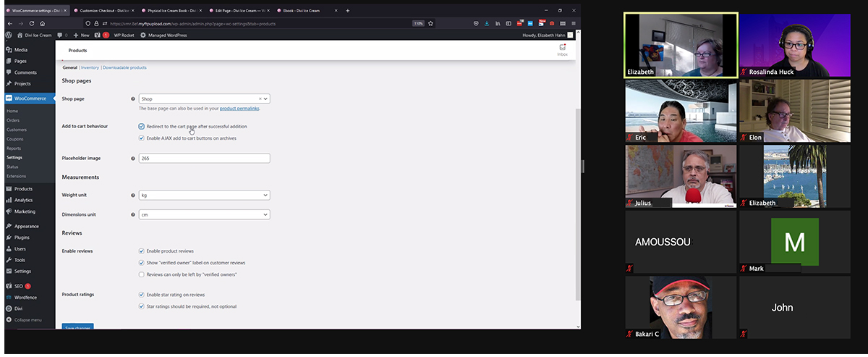Open Howdy Elizabeth Hahn account menu

[x=548, y=35]
